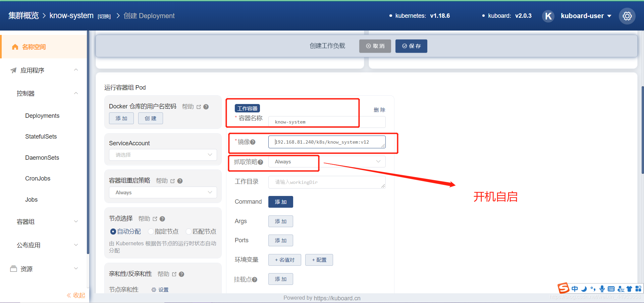Open the kuboard.cn footer link

(x=337, y=298)
